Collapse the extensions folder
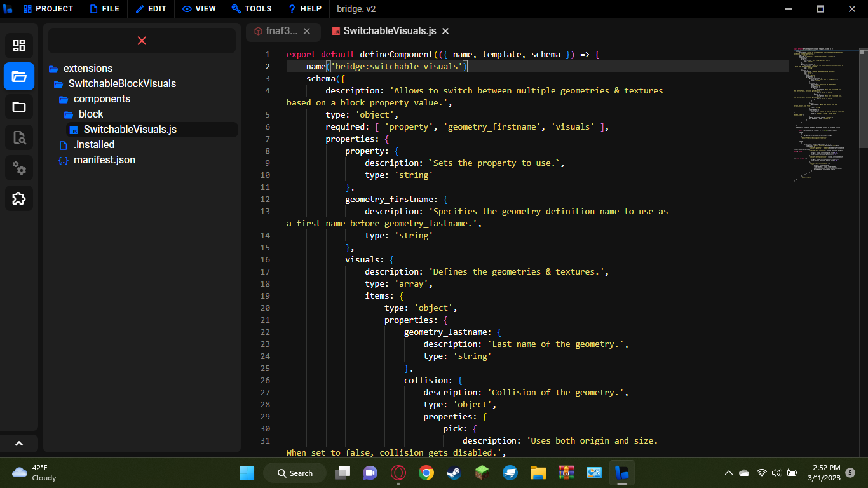This screenshot has width=868, height=488. 88,68
